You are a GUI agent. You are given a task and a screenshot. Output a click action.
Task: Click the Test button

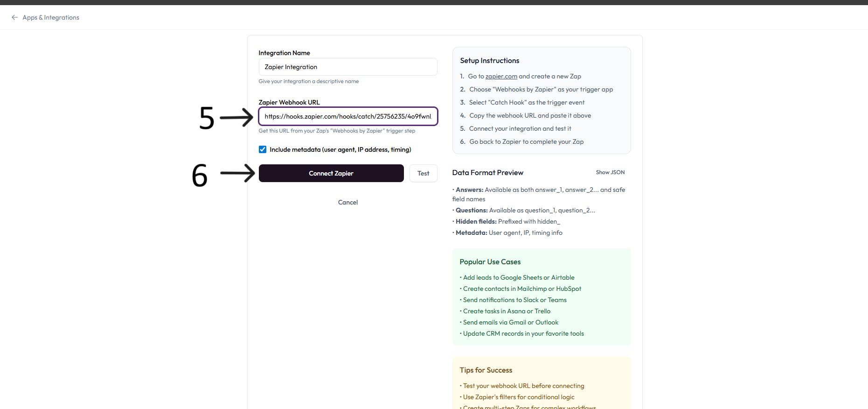coord(423,173)
